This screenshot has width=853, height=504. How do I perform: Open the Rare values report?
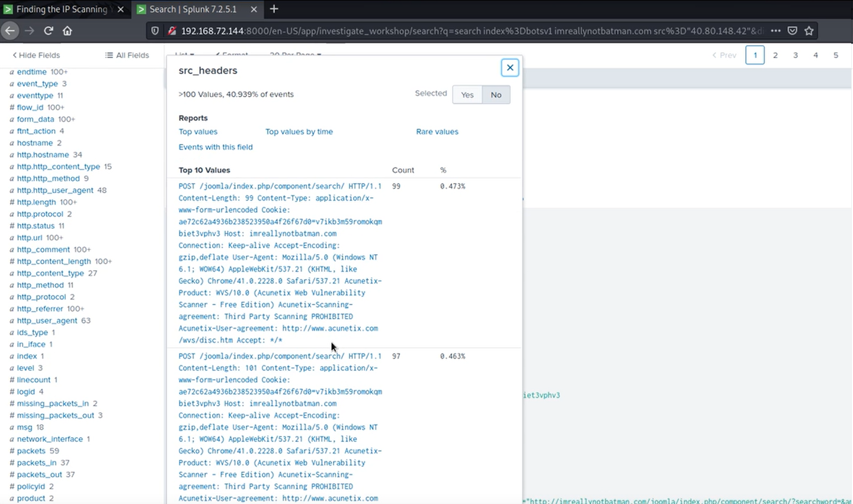(437, 131)
